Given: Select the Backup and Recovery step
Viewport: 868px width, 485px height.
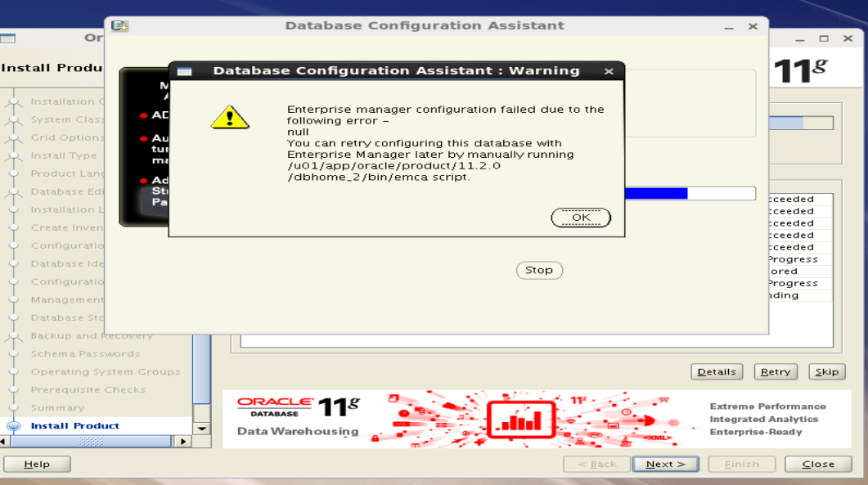Looking at the screenshot, I should coord(92,335).
